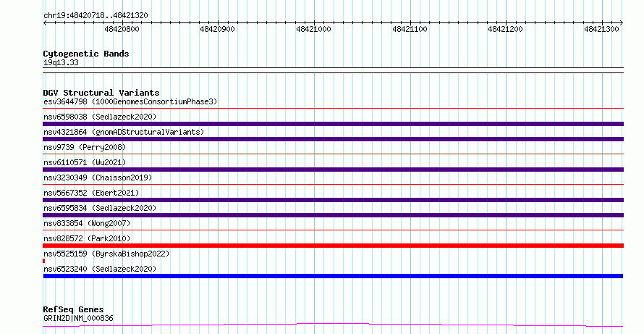Viewport: 644px width, 334px height.
Task: Select the Cytogenetic Bands track title
Action: pyautogui.click(x=86, y=54)
